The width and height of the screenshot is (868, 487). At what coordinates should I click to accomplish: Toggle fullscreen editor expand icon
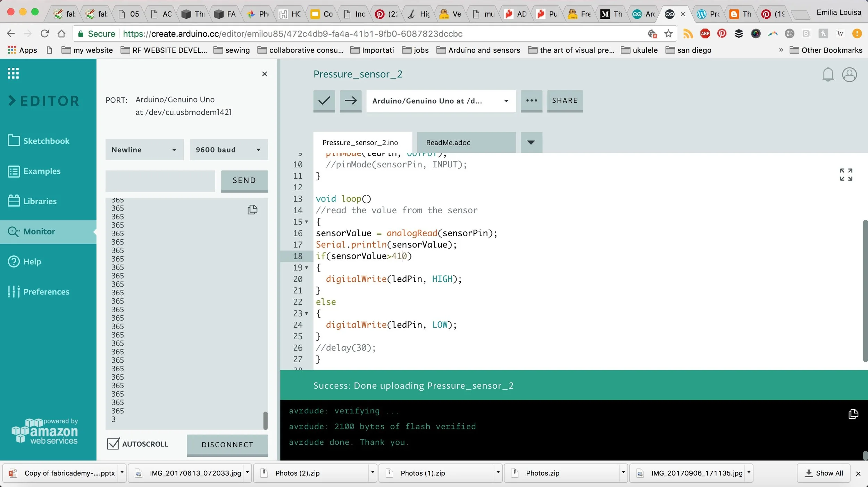click(846, 175)
